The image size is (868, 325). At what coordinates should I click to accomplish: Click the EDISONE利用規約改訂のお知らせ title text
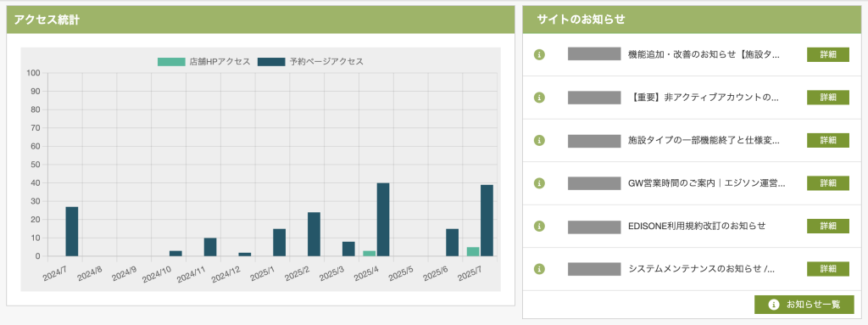[697, 227]
